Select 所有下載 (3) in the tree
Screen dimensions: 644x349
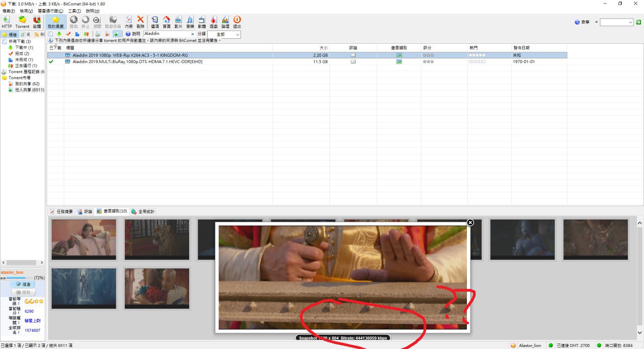[x=16, y=41]
